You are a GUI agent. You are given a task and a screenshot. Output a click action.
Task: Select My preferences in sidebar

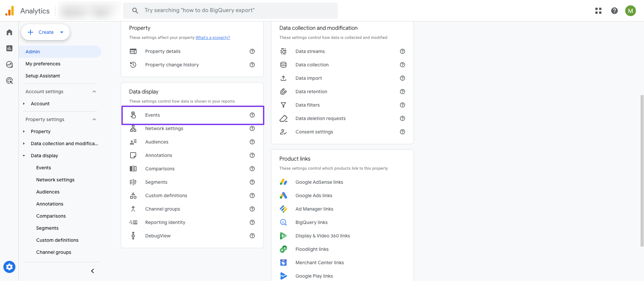(43, 64)
